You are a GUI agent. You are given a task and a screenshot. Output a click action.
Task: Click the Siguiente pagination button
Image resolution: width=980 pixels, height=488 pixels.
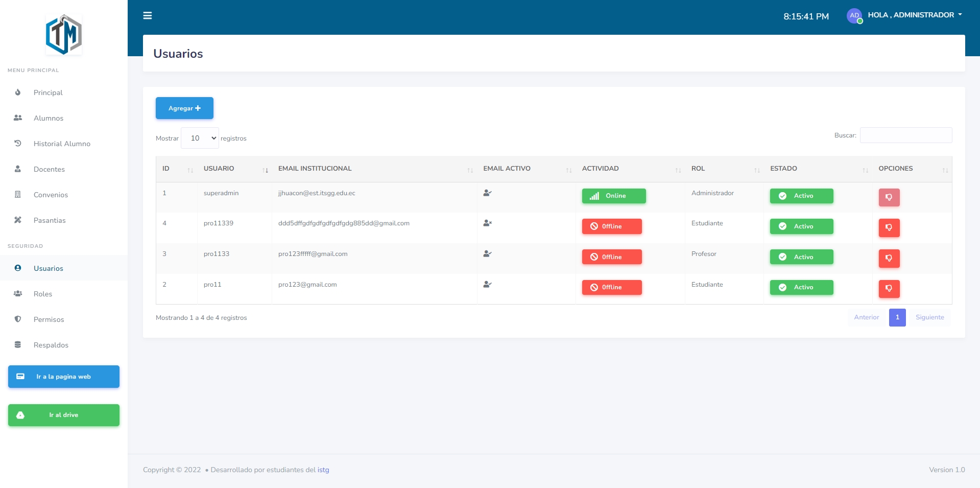pyautogui.click(x=930, y=317)
